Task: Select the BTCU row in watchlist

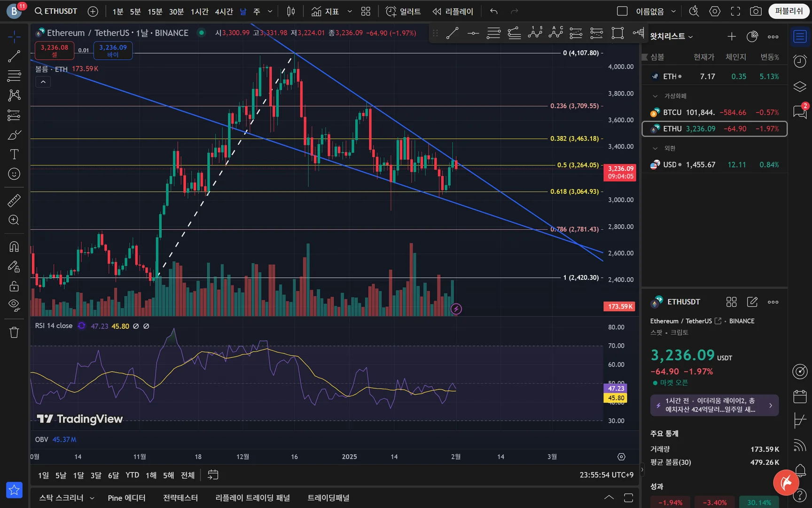Action: click(x=715, y=112)
